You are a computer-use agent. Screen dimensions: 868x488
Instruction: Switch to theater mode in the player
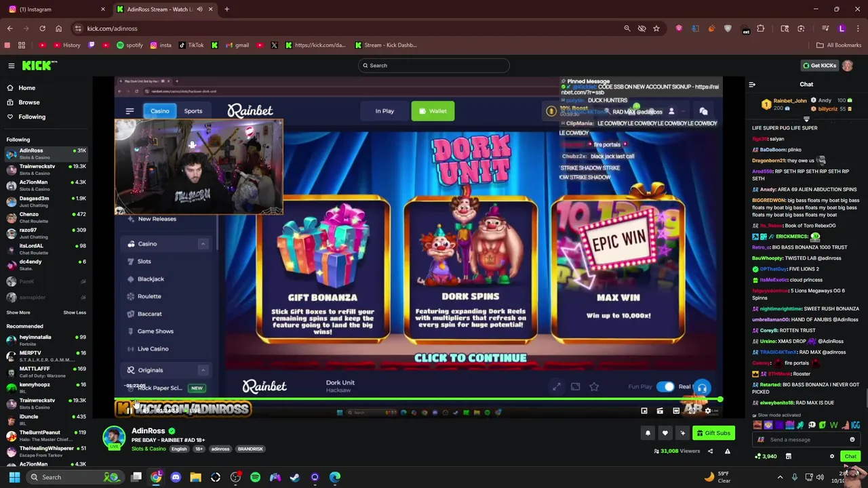(x=676, y=411)
